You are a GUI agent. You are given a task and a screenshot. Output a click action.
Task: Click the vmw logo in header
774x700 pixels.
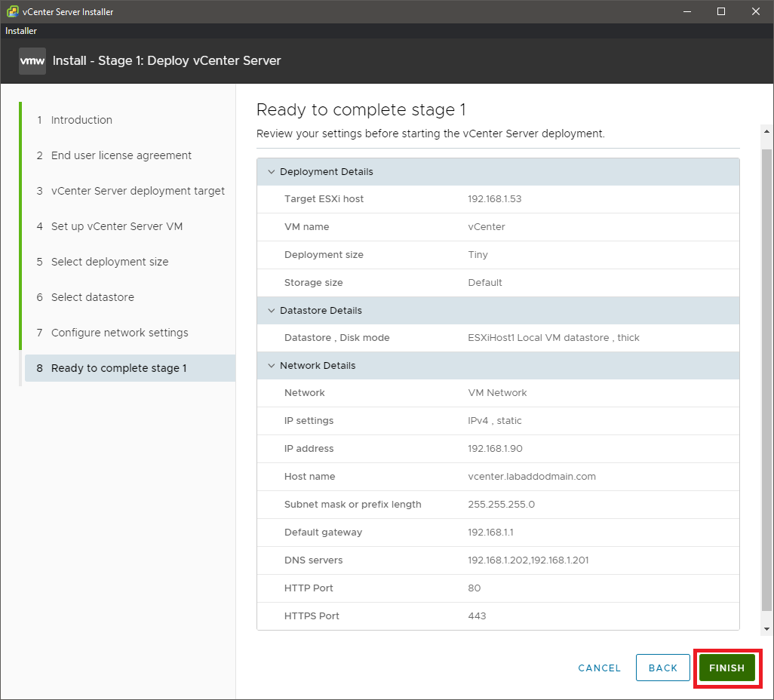tap(32, 61)
